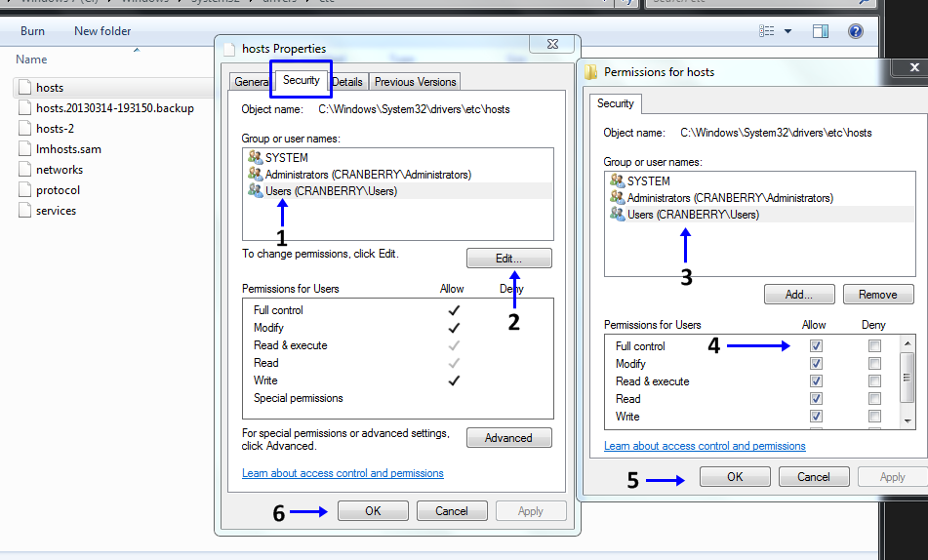Image resolution: width=928 pixels, height=560 pixels.
Task: Toggle the Explorer preview pane icon
Action: (x=821, y=31)
